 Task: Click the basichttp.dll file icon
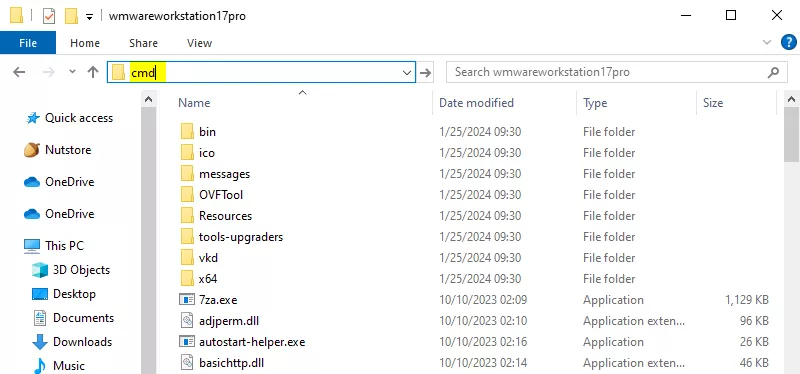[x=187, y=363]
